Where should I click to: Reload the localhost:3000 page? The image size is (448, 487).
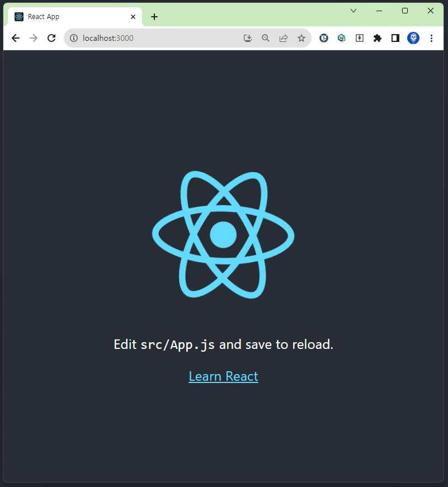coord(51,38)
